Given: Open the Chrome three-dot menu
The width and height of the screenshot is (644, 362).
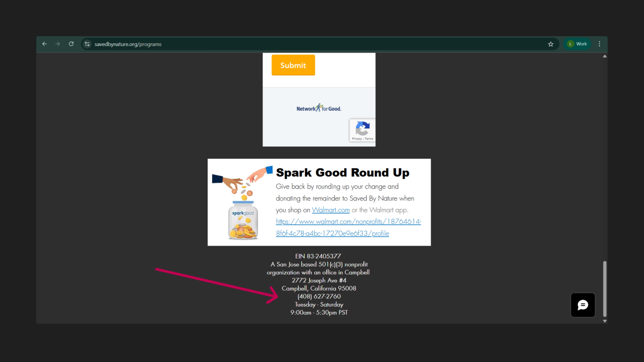Looking at the screenshot, I should (600, 44).
